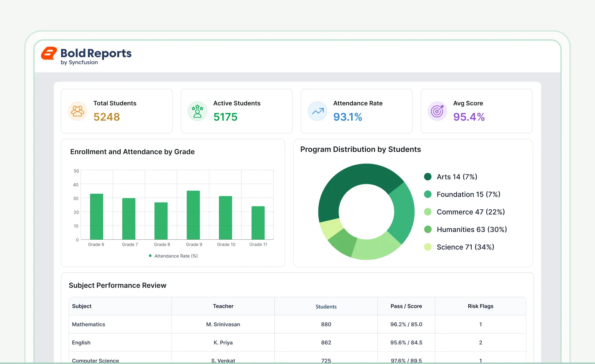Click the 'Subject Performance Review' table title
595x364 pixels.
pyautogui.click(x=118, y=286)
